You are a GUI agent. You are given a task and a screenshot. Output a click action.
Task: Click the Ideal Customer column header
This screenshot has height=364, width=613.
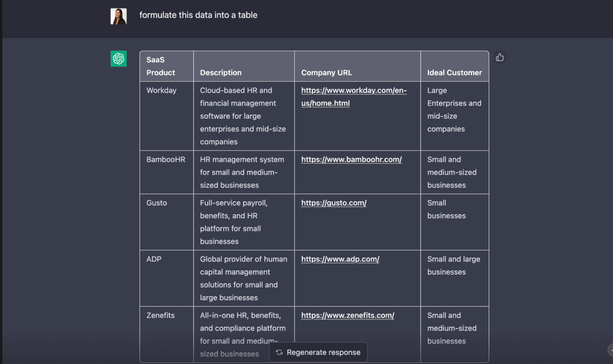pos(454,73)
